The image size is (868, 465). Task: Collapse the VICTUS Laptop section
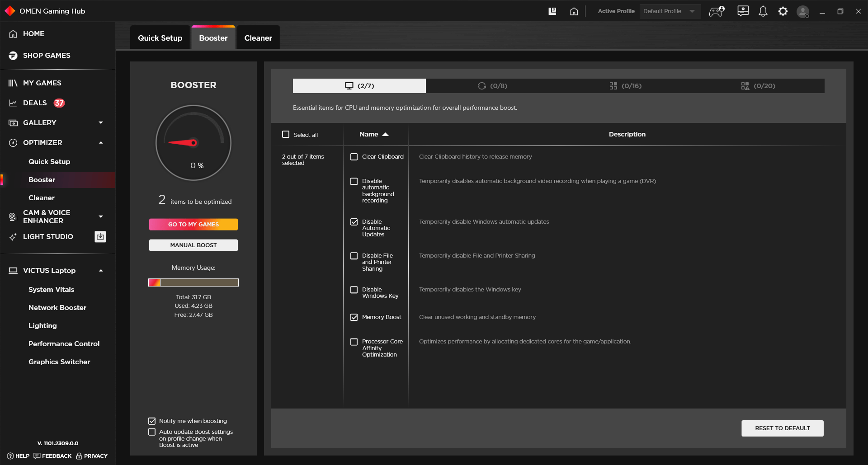pyautogui.click(x=101, y=271)
